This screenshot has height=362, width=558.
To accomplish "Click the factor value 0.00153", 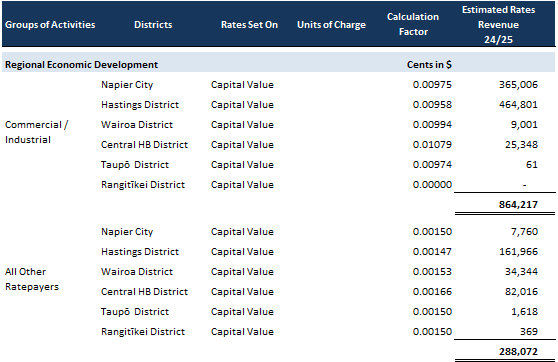I will tap(432, 272).
